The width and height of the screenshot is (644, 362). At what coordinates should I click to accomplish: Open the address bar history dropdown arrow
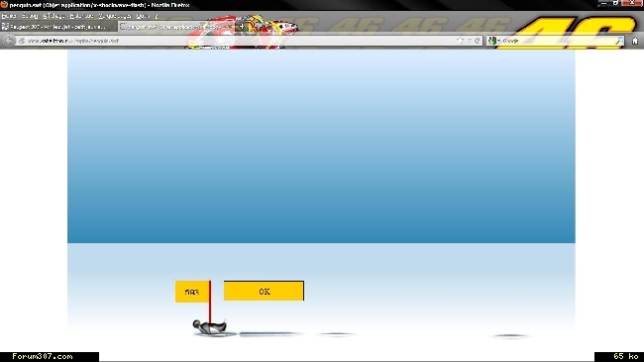pos(469,41)
